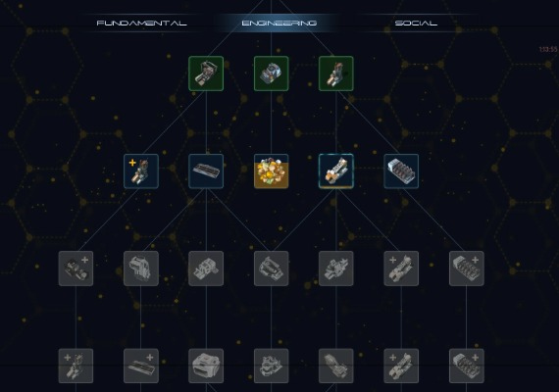
Task: Select the last locked rack upgrade in bottom row
Action: 467,366
